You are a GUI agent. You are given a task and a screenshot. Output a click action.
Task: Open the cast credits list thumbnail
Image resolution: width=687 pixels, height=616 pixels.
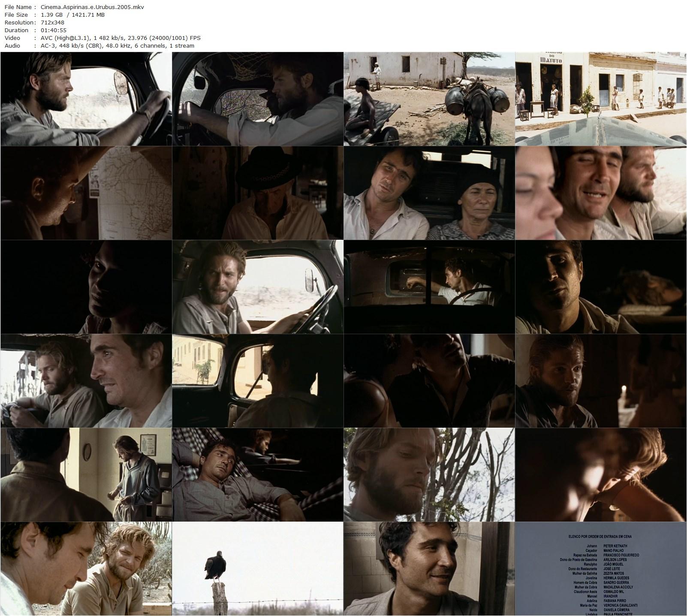tap(601, 568)
